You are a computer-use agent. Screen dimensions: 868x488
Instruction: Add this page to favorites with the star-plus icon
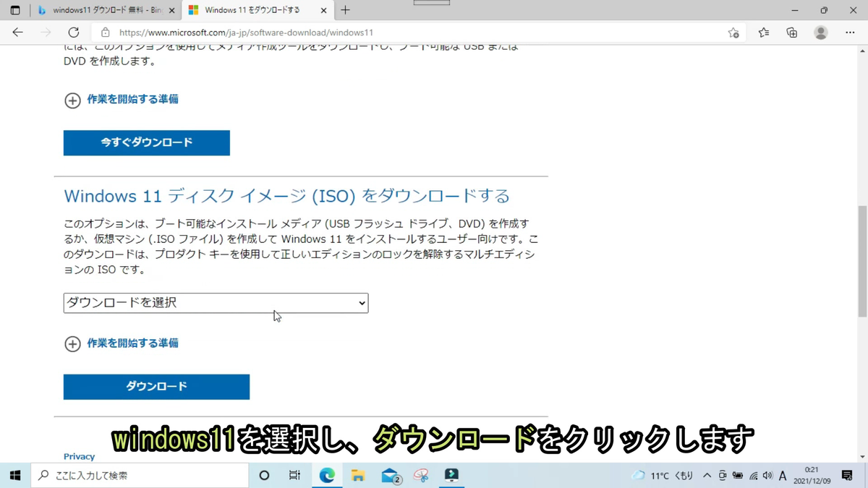[733, 33]
